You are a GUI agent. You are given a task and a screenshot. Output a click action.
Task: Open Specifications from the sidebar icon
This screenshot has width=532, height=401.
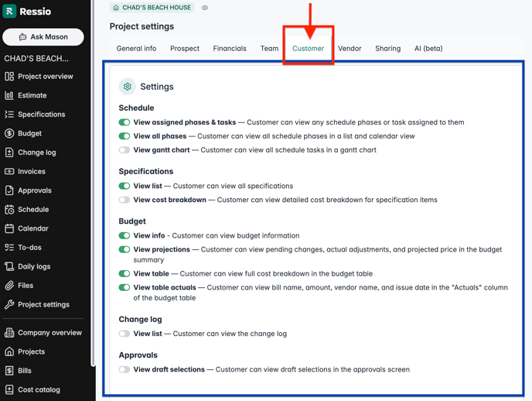pos(9,115)
